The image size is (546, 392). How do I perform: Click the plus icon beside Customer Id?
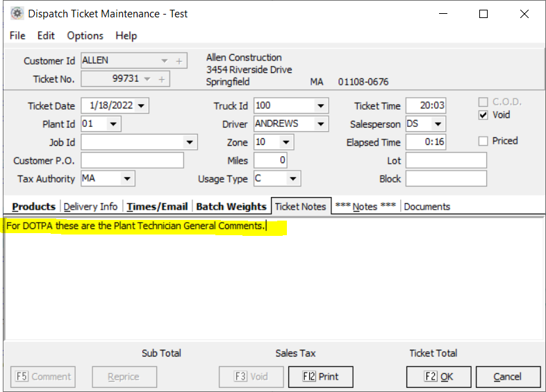pyautogui.click(x=179, y=61)
